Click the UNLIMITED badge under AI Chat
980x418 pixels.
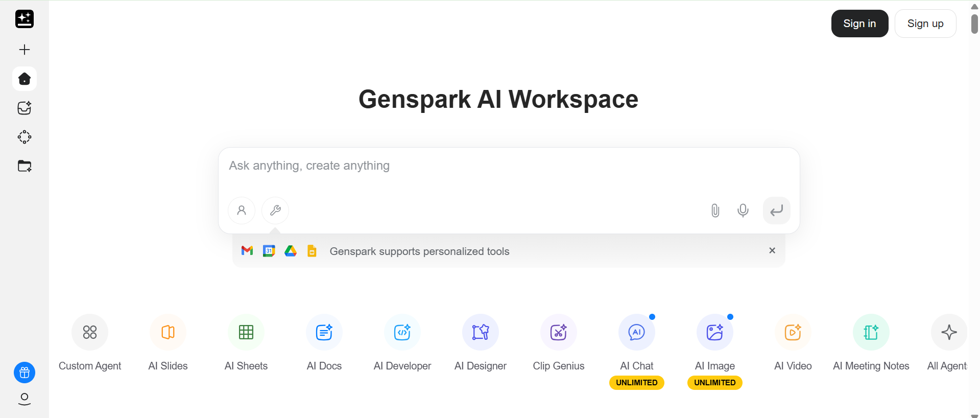(x=637, y=383)
